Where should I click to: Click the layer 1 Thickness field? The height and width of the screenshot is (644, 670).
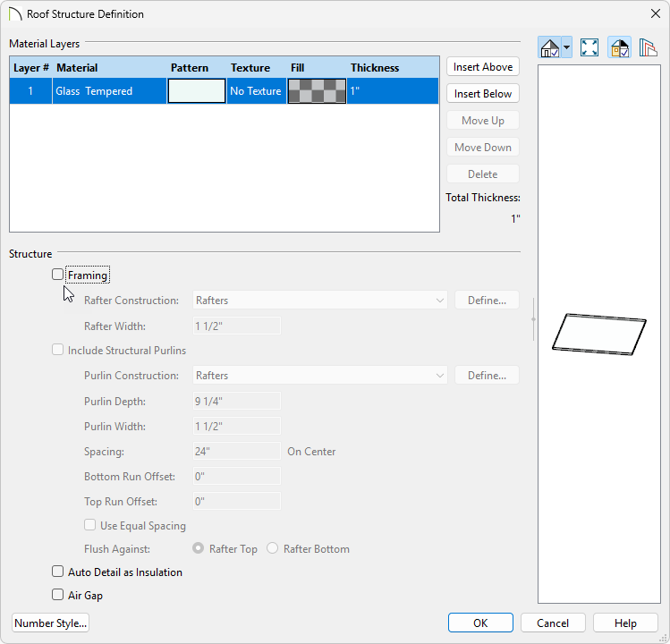pos(392,91)
